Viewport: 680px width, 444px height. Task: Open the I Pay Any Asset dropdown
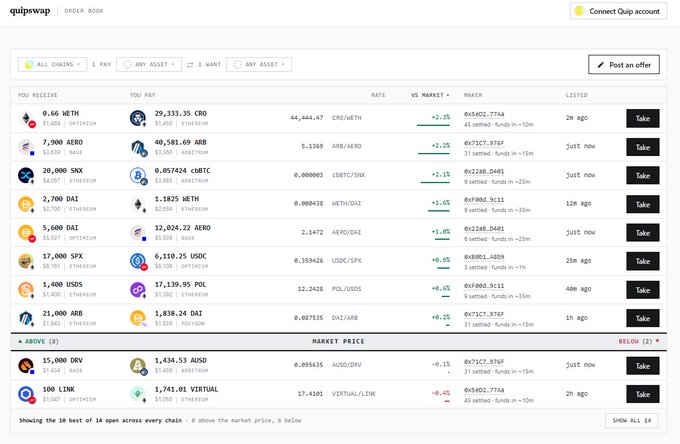pyautogui.click(x=149, y=64)
